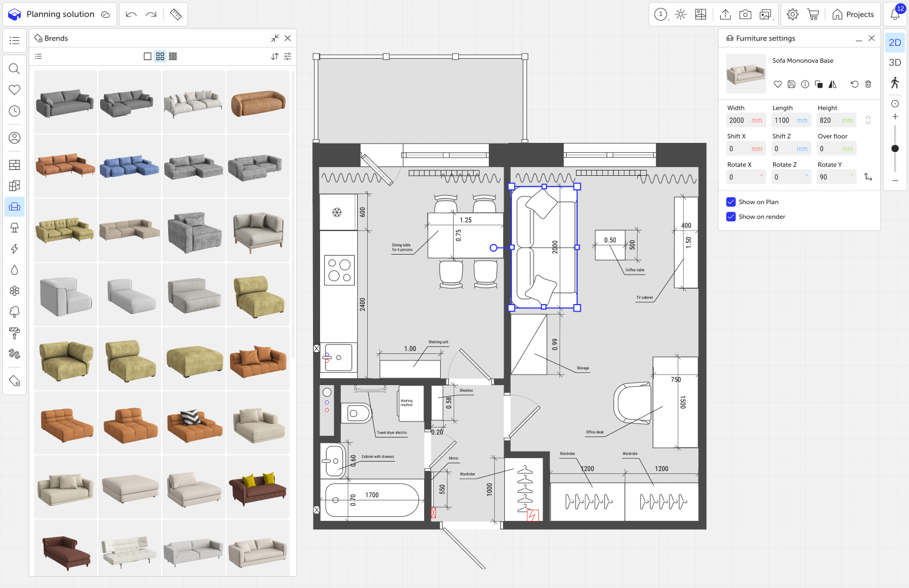This screenshot has height=588, width=909.
Task: Click the export upload icon
Action: (725, 14)
